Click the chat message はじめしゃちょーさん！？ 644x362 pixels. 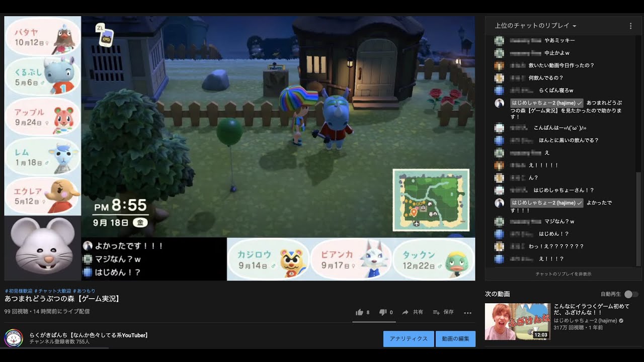coord(563,190)
